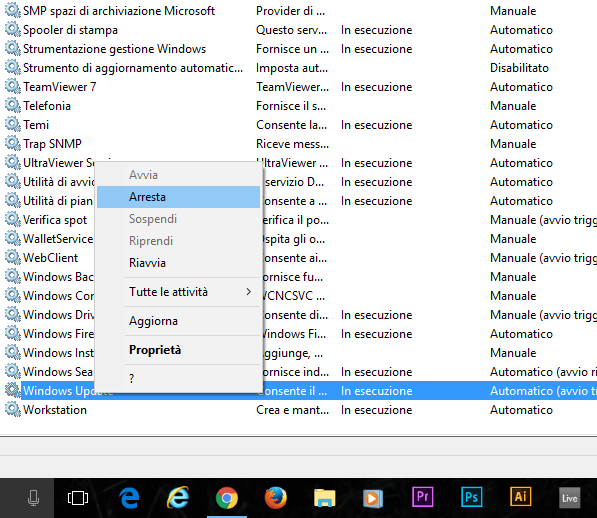Choose Arresta to stop the service

(178, 197)
